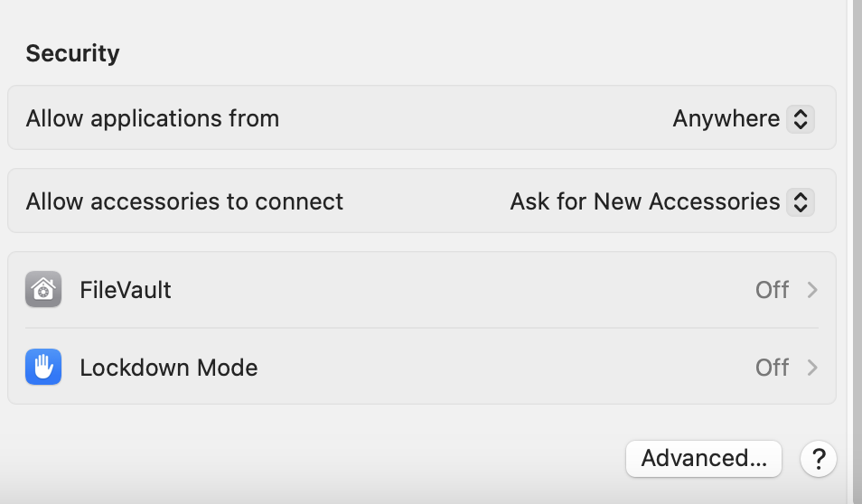Open help with the question mark button
The height and width of the screenshot is (504, 862).
818,459
